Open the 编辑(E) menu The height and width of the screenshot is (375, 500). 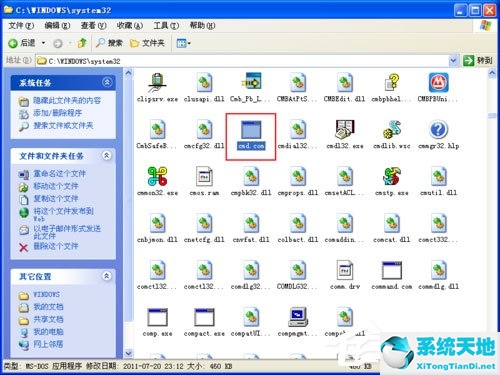pyautogui.click(x=57, y=25)
